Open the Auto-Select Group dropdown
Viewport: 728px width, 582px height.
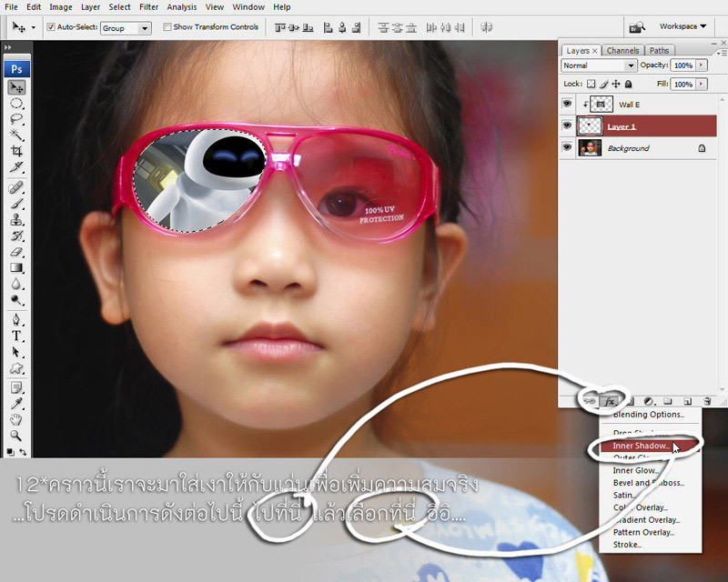(145, 28)
